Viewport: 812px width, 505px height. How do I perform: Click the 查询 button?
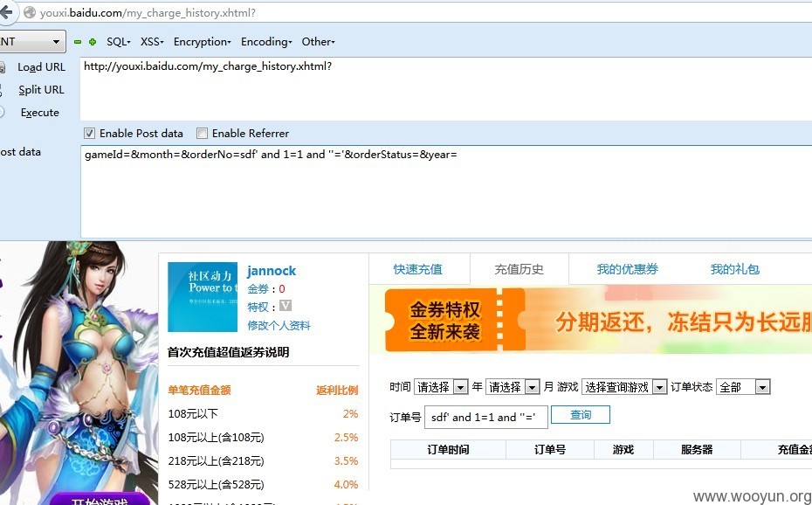tap(580, 415)
